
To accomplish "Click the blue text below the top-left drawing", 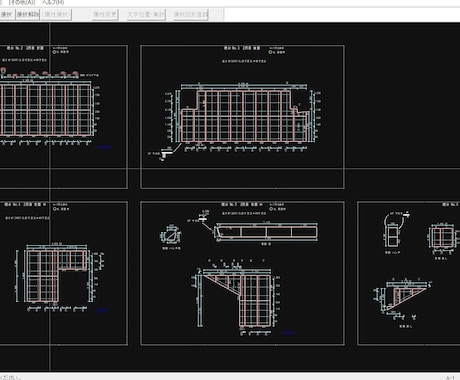I will click(105, 147).
